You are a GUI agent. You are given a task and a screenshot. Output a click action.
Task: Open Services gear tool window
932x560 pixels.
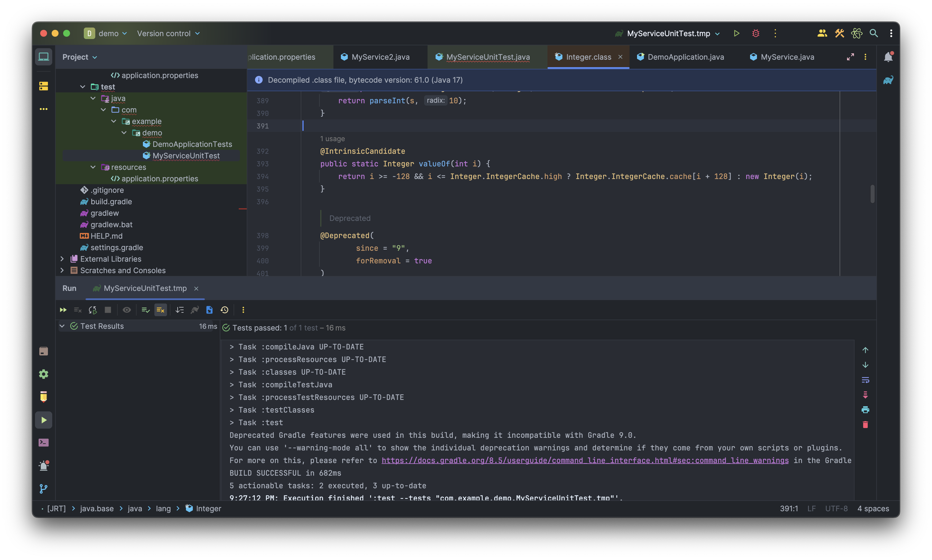click(44, 374)
